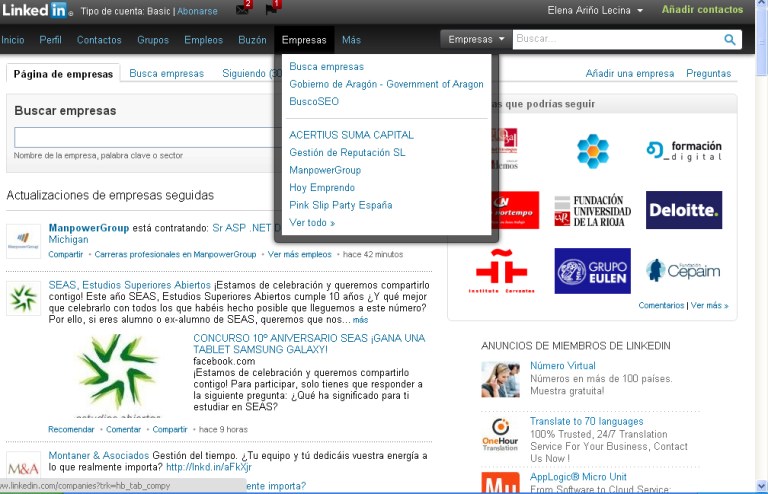Choose Gestión de Reputación SL entry
Viewport: 768px width, 494px height.
point(347,153)
